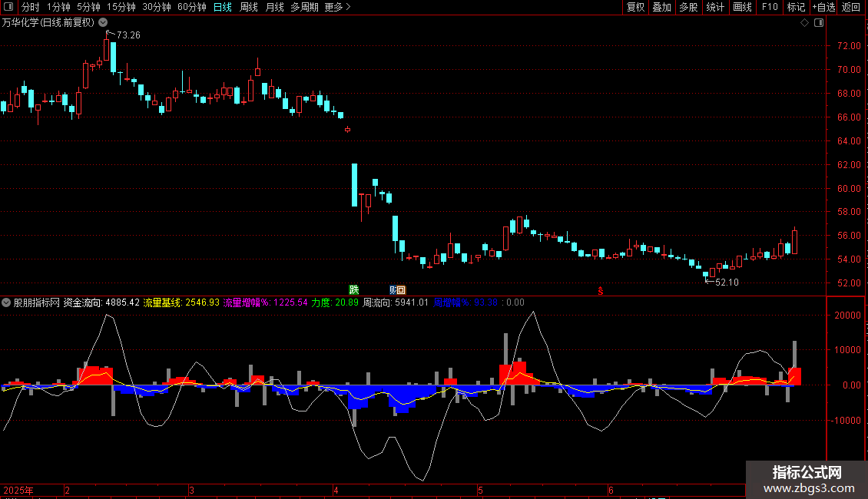This screenshot has height=499, width=868.
Task: Click the 统计 statistics button
Action: [715, 7]
